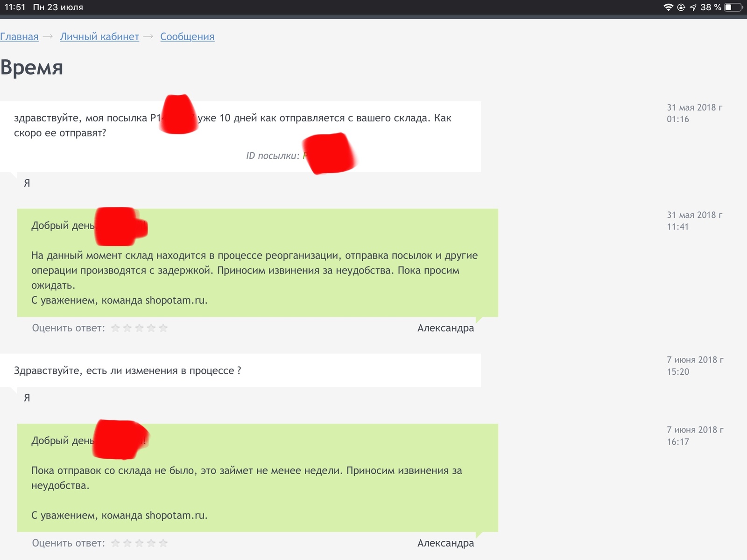Click Александра name under first reply

[x=445, y=328]
